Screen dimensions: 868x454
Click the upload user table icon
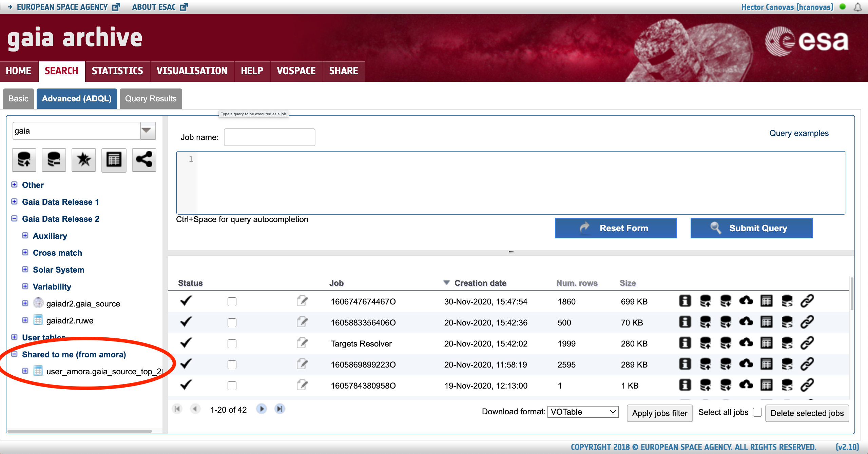tap(24, 160)
